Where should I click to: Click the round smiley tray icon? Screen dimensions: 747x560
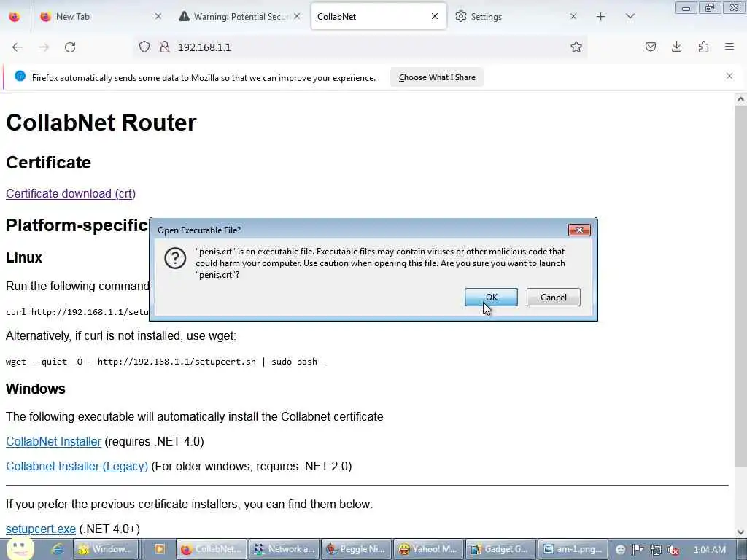pyautogui.click(x=620, y=550)
